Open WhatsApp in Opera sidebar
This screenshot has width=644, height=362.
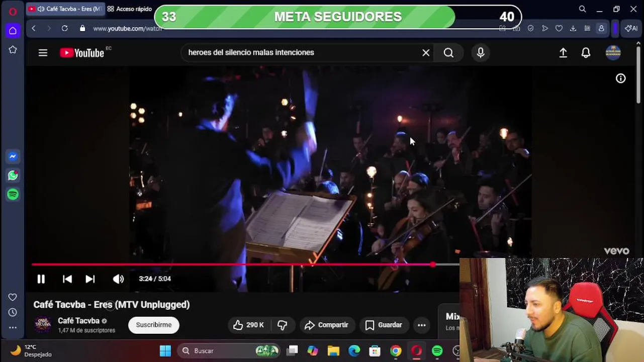[x=13, y=175]
